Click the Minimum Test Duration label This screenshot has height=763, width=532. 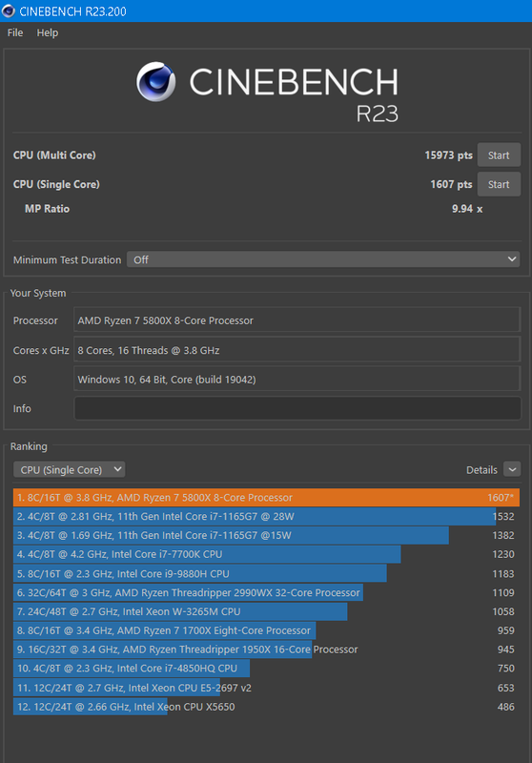click(67, 259)
